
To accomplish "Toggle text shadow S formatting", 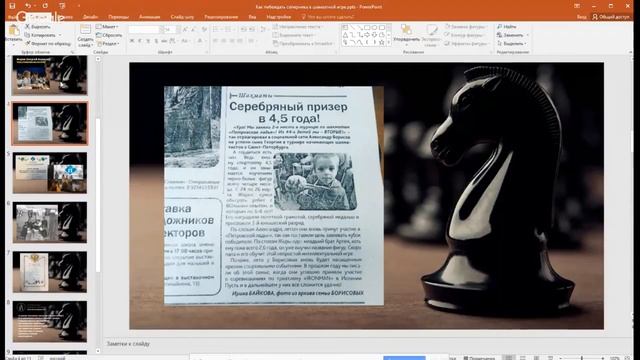I will pos(156,41).
